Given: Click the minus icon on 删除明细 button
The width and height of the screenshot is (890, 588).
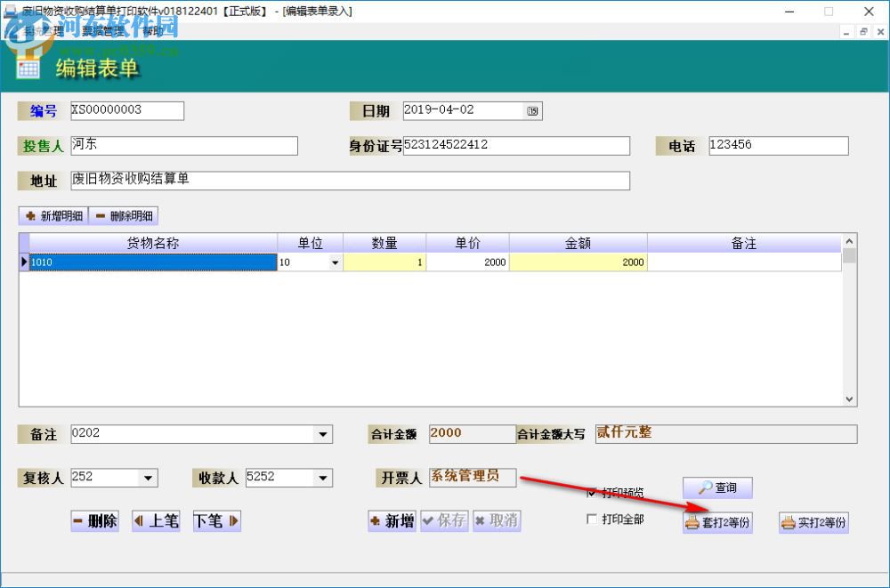Looking at the screenshot, I should coord(101,215).
